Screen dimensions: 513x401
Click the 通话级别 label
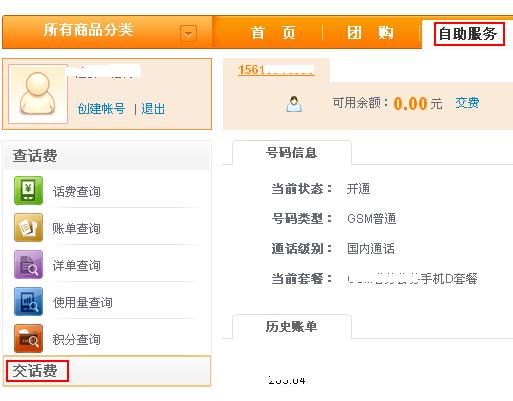click(x=302, y=249)
